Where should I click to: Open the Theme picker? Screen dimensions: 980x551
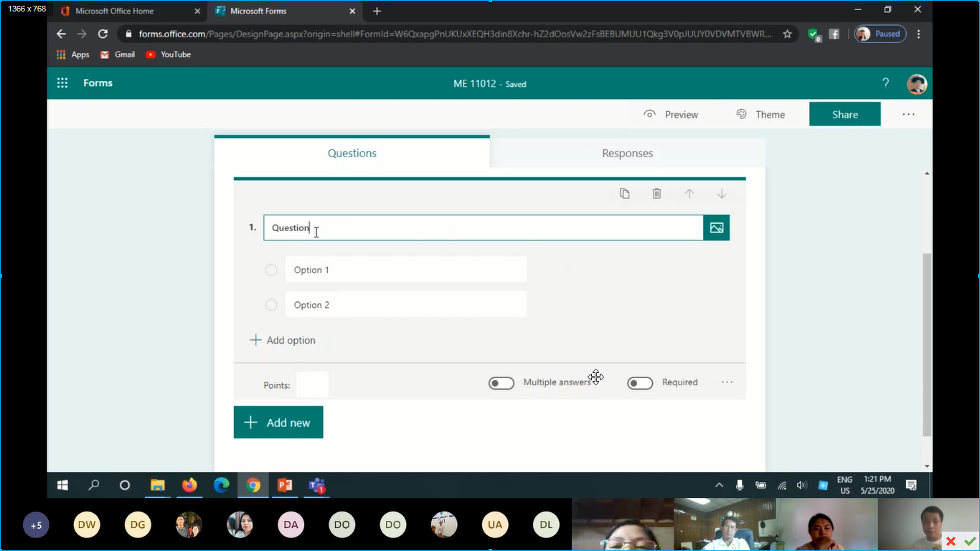761,114
